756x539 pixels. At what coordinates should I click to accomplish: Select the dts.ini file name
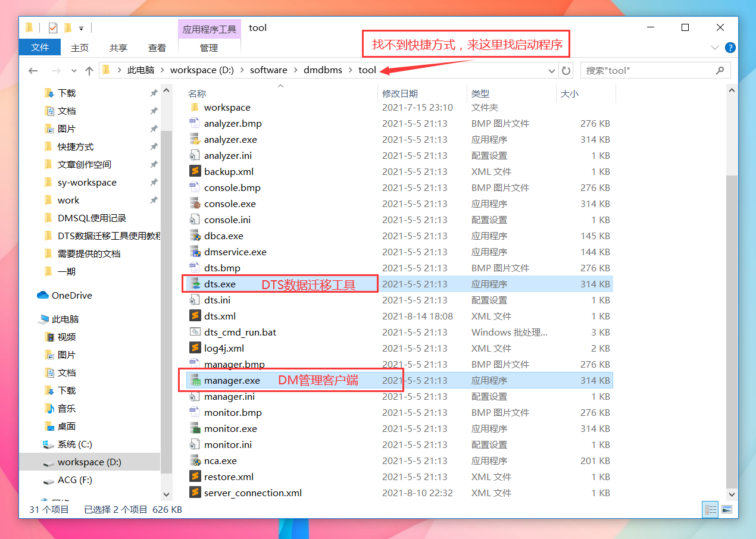pyautogui.click(x=217, y=300)
